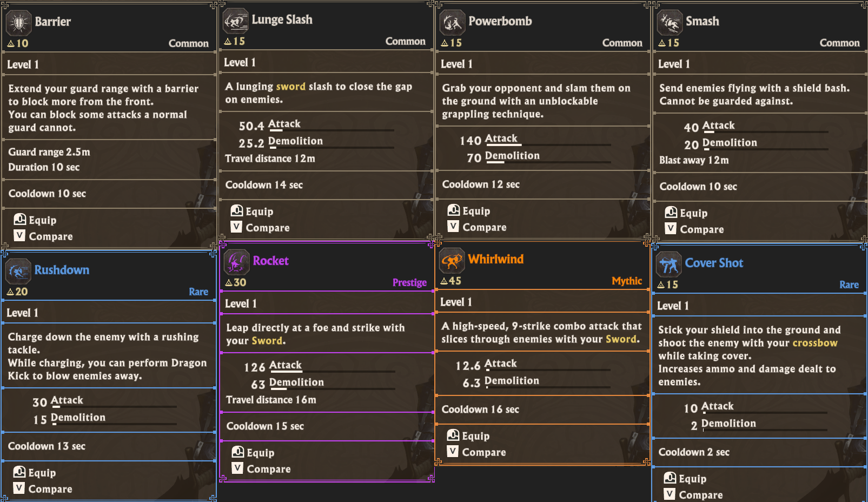Click the orange Whirlwind skill icon
The width and height of the screenshot is (868, 502).
click(452, 261)
